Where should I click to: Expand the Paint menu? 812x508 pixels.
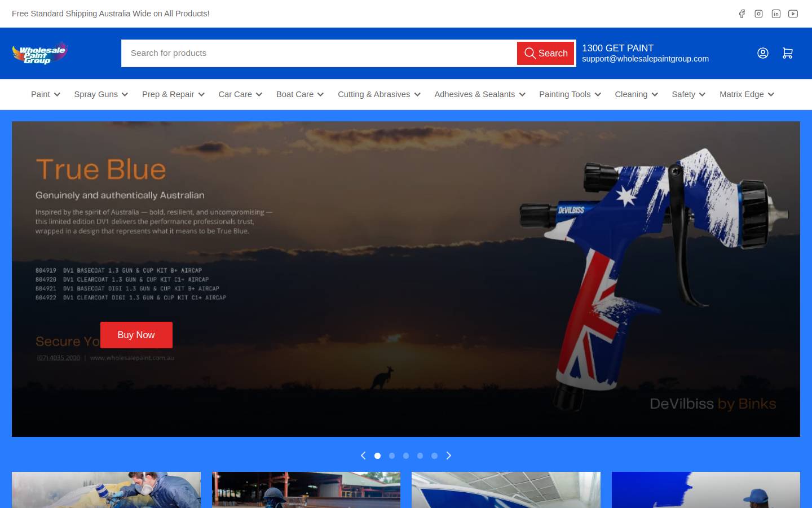tap(46, 94)
